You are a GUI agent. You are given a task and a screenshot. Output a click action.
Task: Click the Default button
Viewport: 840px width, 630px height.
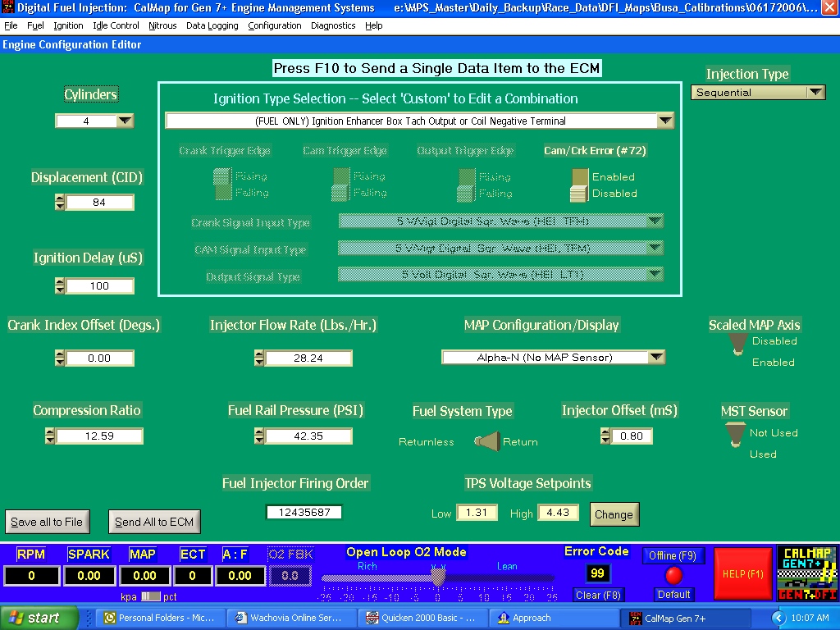tap(674, 595)
